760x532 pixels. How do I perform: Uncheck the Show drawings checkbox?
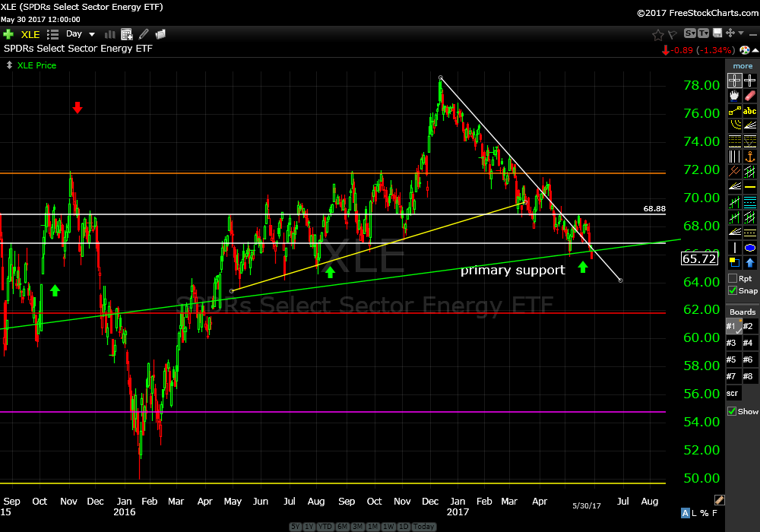(x=733, y=411)
